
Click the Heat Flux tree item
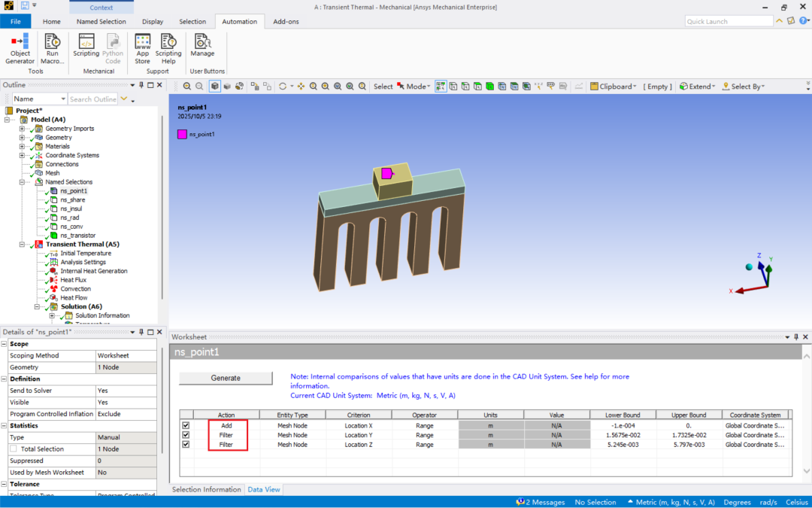pos(73,280)
